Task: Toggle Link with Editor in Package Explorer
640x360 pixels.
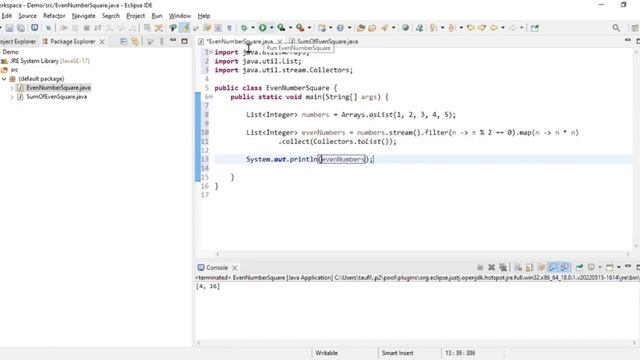Action: pyautogui.click(x=135, y=41)
